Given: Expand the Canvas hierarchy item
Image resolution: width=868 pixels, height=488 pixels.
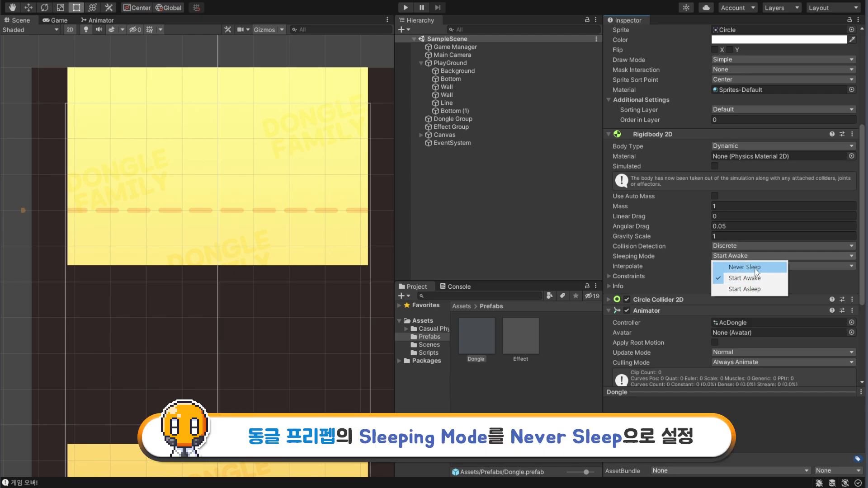Looking at the screenshot, I should (421, 135).
